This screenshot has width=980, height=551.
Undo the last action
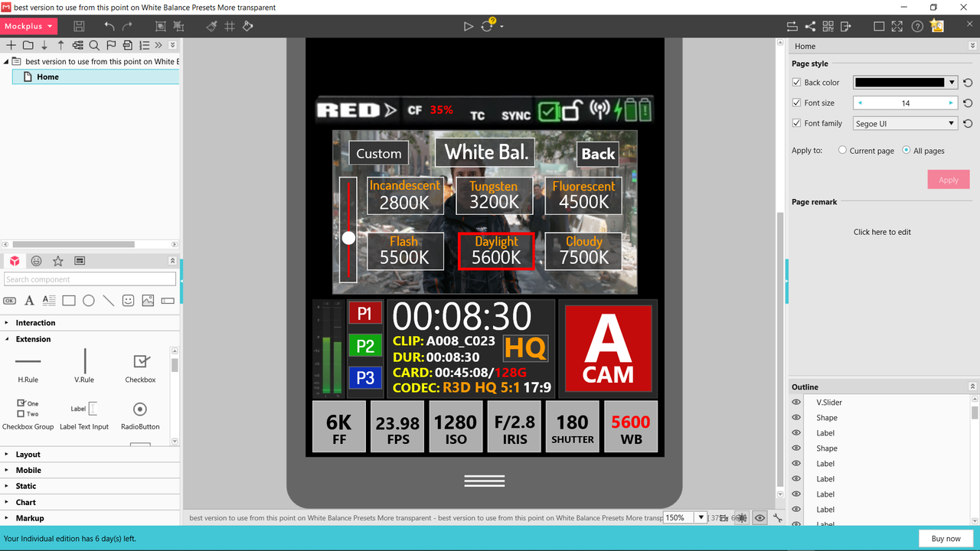[109, 26]
